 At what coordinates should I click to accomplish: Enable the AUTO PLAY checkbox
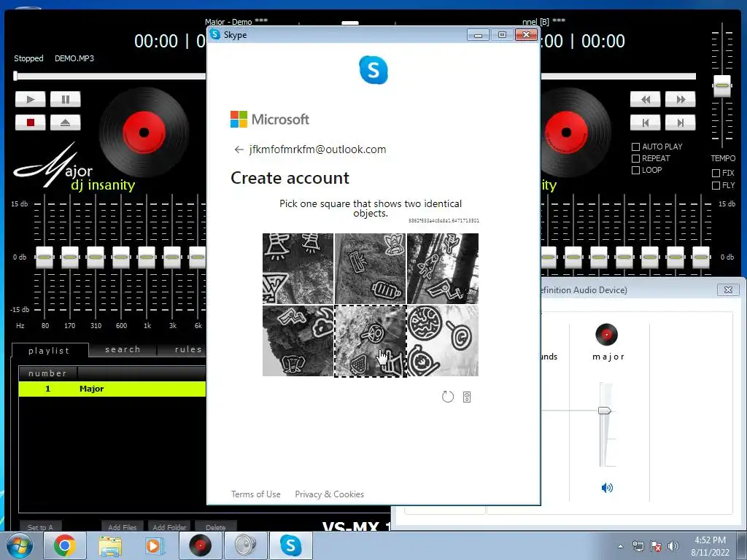click(x=635, y=147)
